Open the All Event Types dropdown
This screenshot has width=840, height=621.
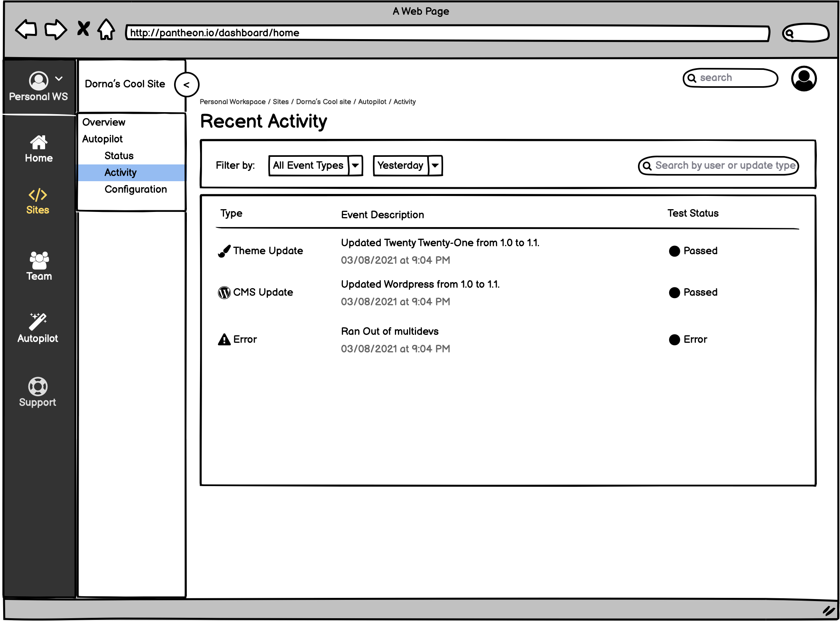(315, 166)
